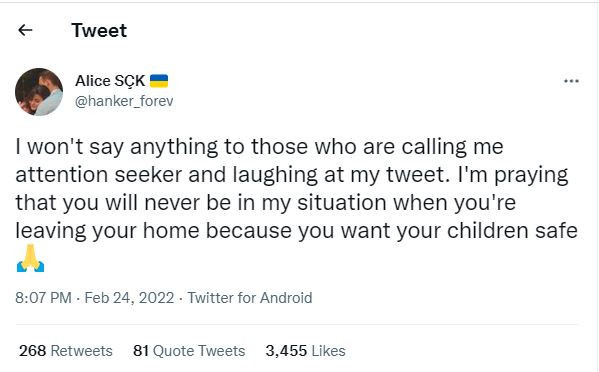Go back using the left arrow

pos(25,30)
